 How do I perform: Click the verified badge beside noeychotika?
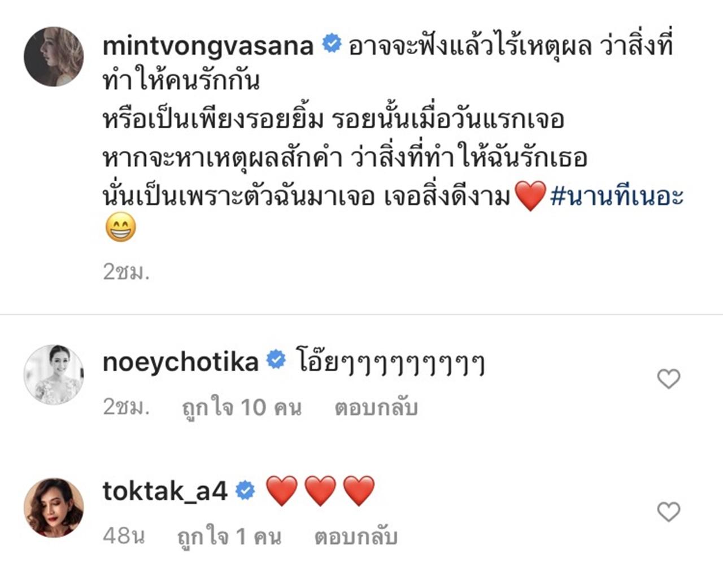coord(276,359)
